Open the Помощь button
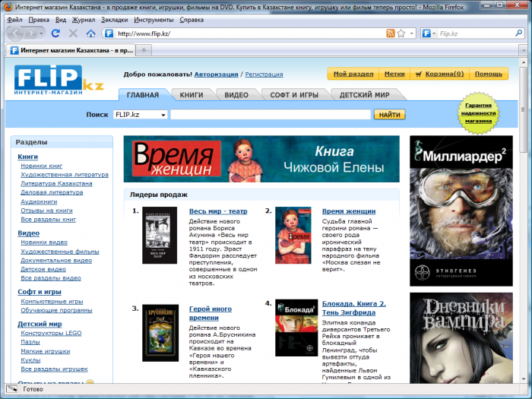 click(488, 74)
